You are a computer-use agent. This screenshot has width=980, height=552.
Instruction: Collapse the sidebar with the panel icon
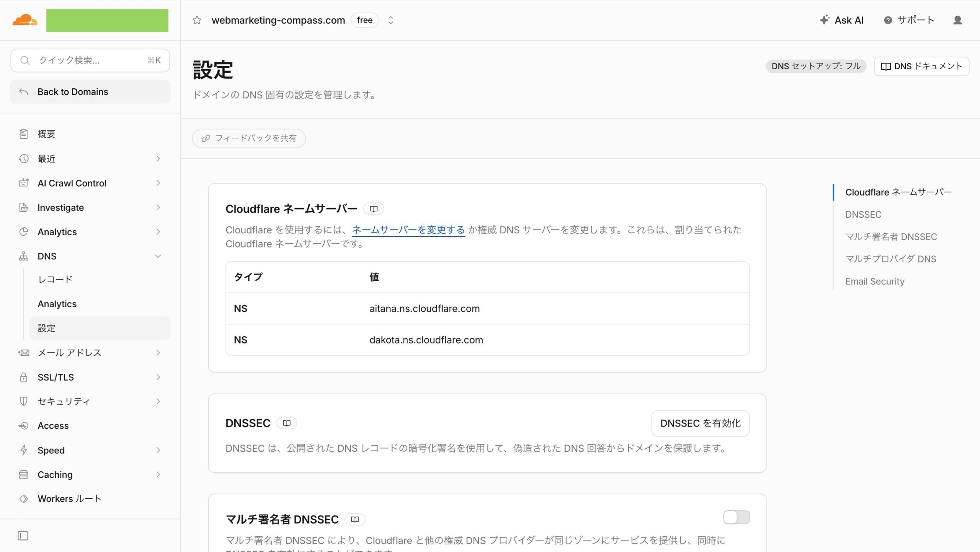[x=23, y=536]
